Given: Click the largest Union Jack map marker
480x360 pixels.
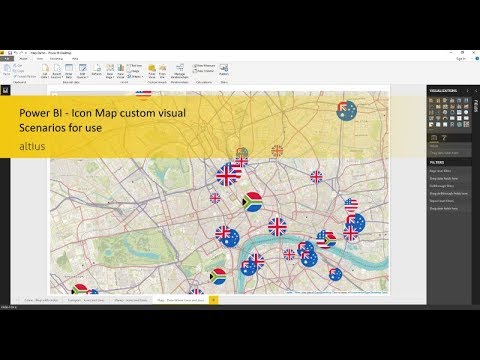Looking at the screenshot, I should pos(226,176).
